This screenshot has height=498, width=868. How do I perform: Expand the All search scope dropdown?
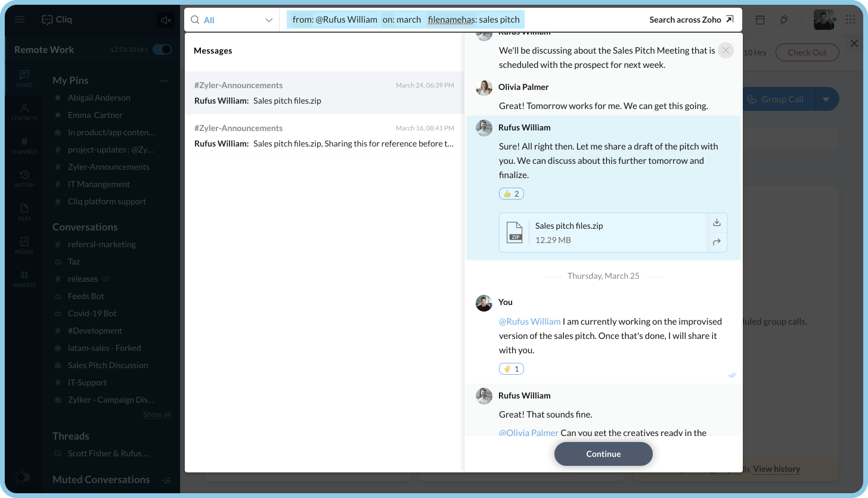(x=232, y=20)
